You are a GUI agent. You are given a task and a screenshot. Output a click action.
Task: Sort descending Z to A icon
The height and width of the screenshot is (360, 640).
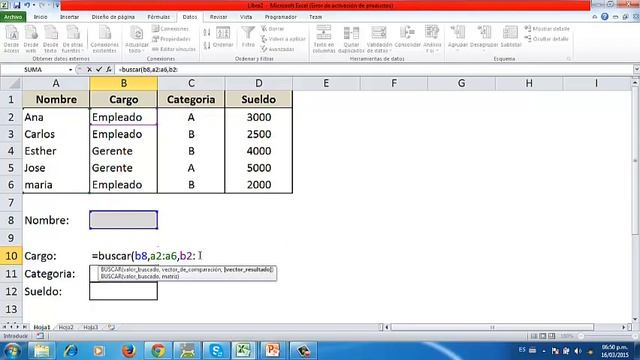(x=207, y=45)
